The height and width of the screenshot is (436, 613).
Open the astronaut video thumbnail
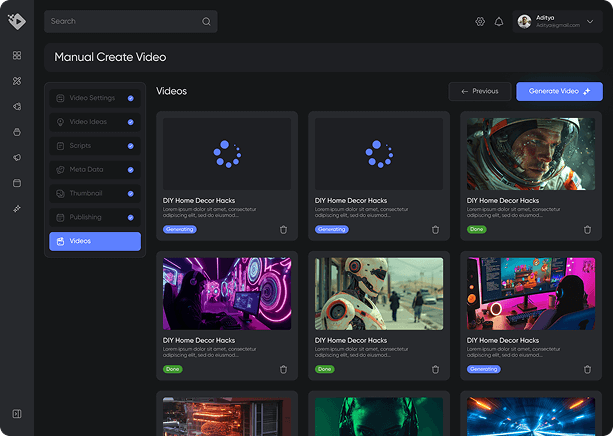(531, 154)
